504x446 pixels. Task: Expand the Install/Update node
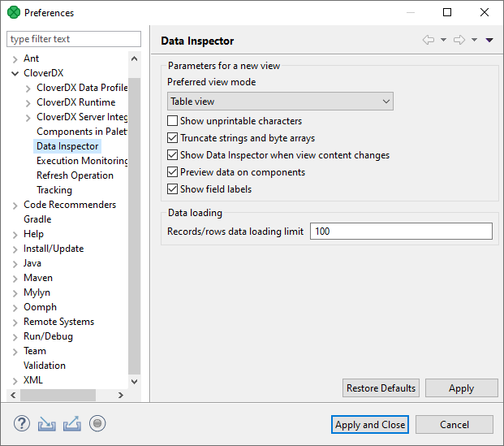(15, 249)
